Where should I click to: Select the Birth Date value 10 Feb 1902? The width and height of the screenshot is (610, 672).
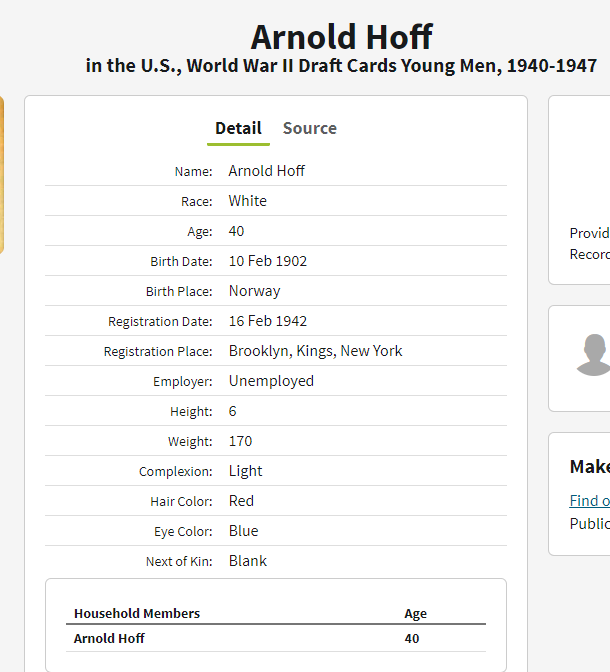267,261
